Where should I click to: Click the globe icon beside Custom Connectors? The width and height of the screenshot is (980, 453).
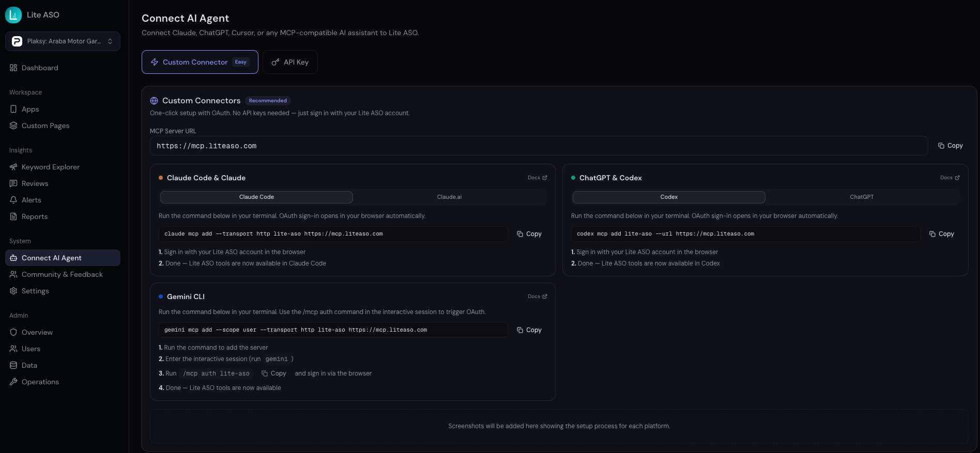(x=154, y=101)
